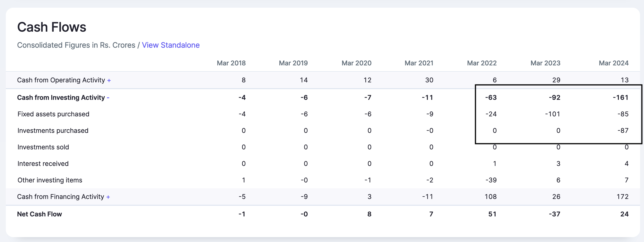Viewport: 644px width, 242px height.
Task: Select the Mar 2024 column header
Action: click(x=613, y=63)
